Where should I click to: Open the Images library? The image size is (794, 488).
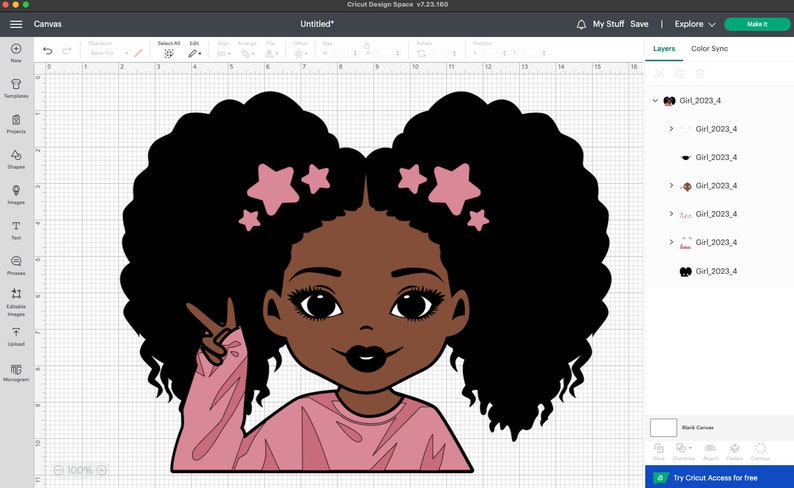[16, 194]
